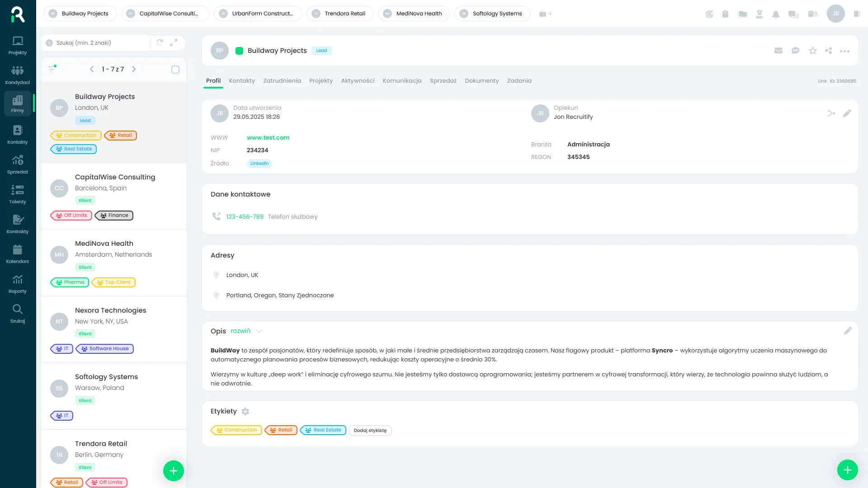Viewport: 868px width, 488px height.
Task: Expand the Opis section via rozwiń
Action: click(x=240, y=331)
